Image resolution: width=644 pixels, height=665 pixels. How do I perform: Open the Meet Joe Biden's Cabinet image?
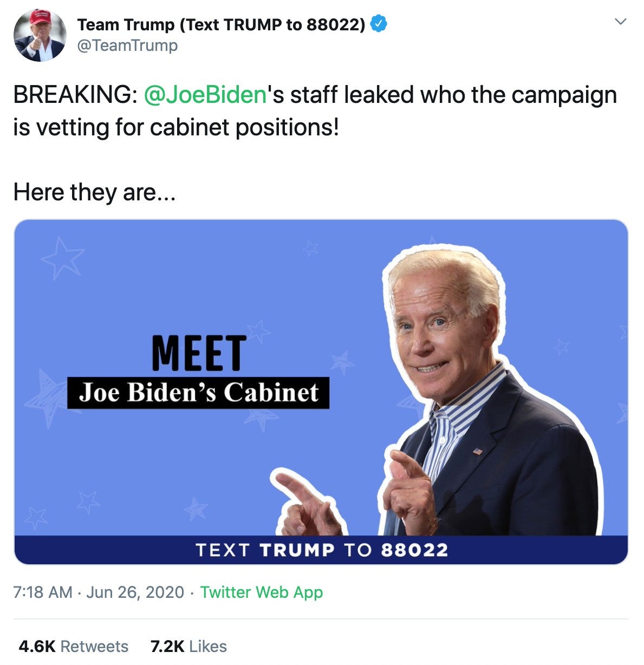[321, 392]
